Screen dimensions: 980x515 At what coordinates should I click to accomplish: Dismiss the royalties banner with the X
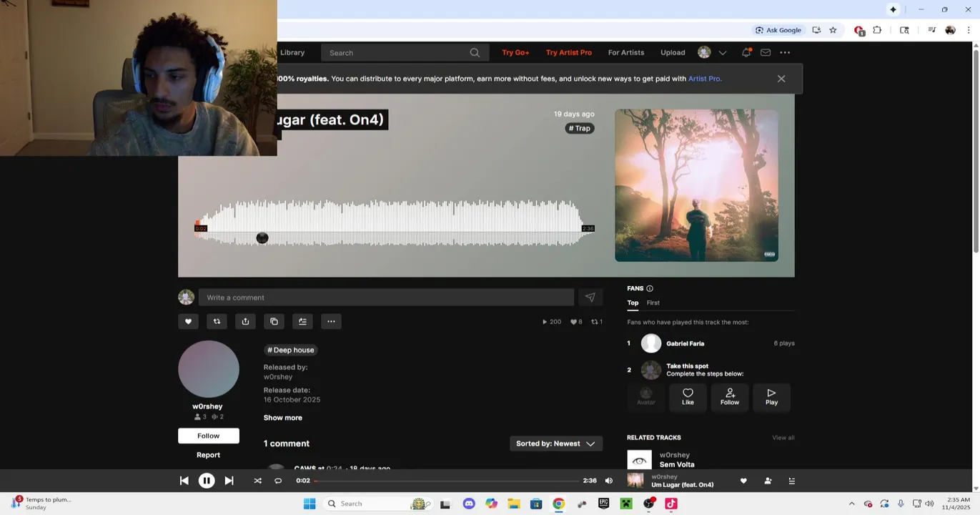781,79
